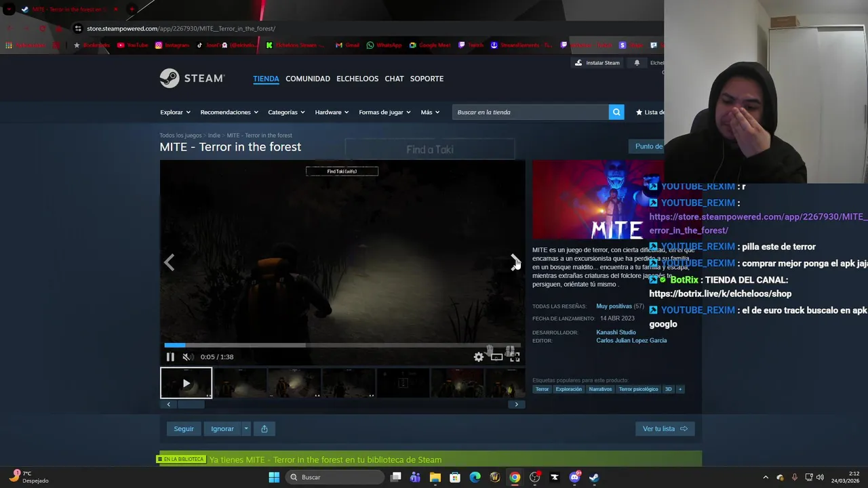Toggle theater mode on the video player

(496, 357)
